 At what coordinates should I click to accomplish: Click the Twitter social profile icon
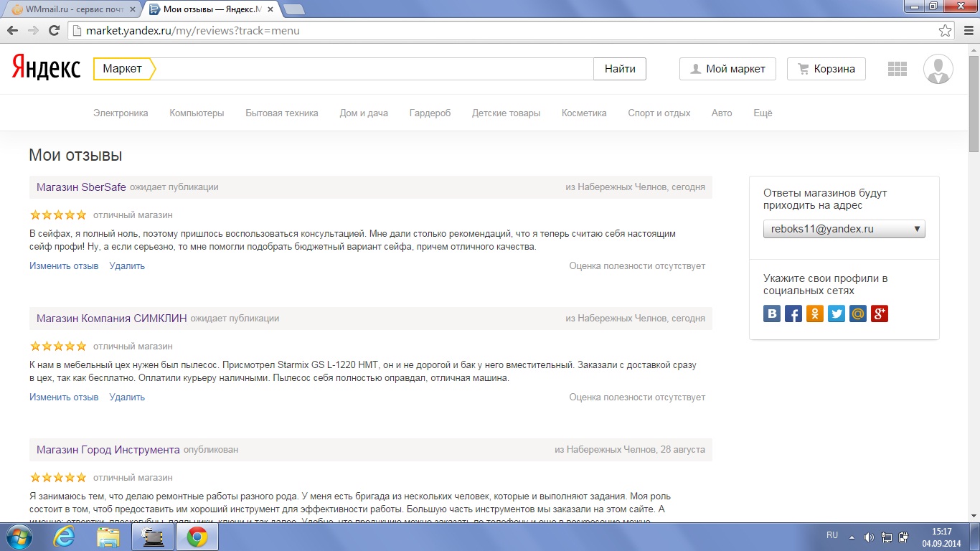837,314
